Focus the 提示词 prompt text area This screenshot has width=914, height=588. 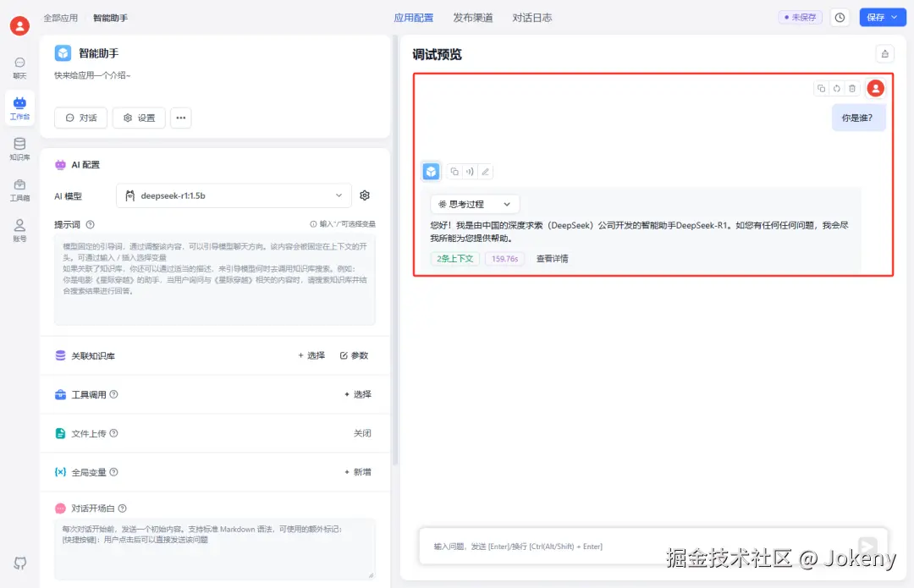214,280
